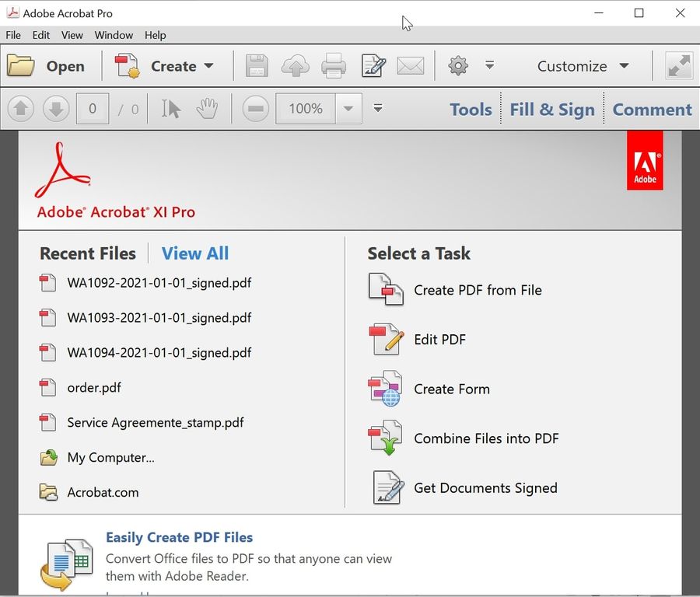The height and width of the screenshot is (597, 700).
Task: Toggle the fullscreen read mode icon
Action: [x=679, y=66]
